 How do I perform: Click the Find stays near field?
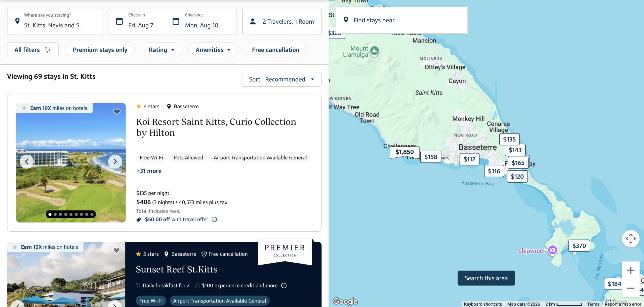point(402,20)
